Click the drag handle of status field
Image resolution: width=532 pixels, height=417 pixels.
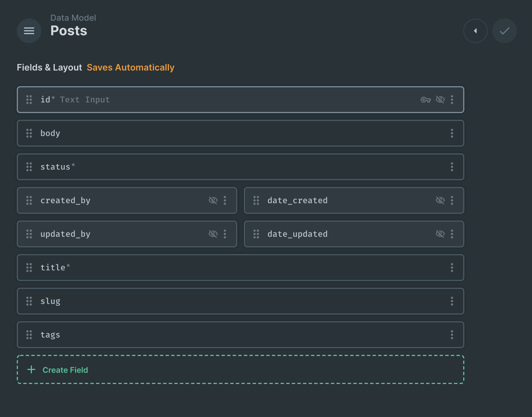pyautogui.click(x=29, y=167)
